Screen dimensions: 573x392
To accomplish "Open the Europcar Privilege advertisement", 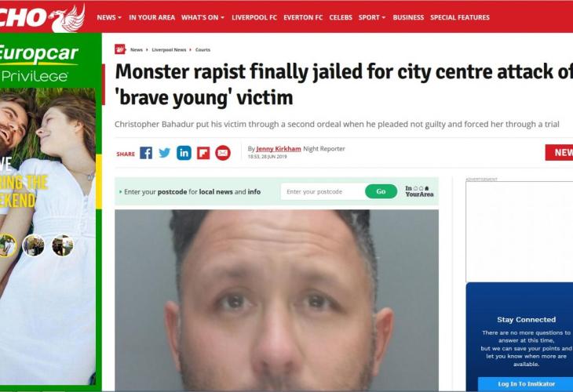I will (50, 210).
